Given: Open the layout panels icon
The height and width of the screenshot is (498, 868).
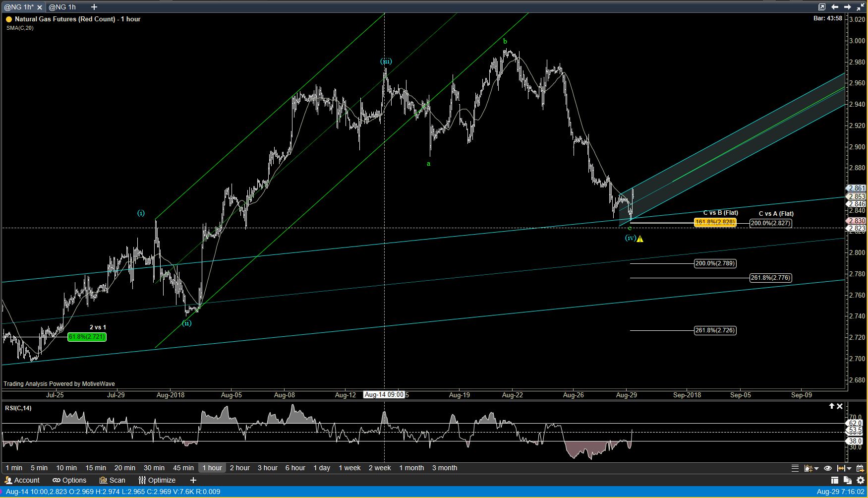Looking at the screenshot, I should point(835,480).
